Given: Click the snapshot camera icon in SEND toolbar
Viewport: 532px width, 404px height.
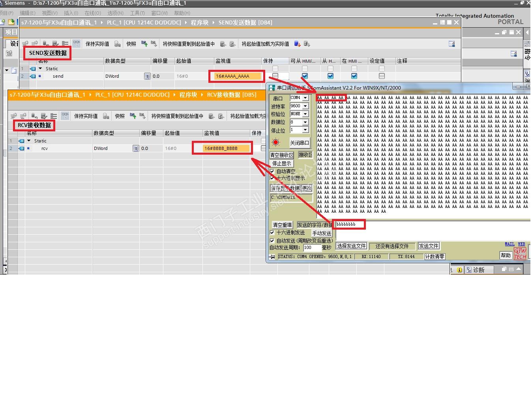Looking at the screenshot, I should pyautogui.click(x=144, y=44).
